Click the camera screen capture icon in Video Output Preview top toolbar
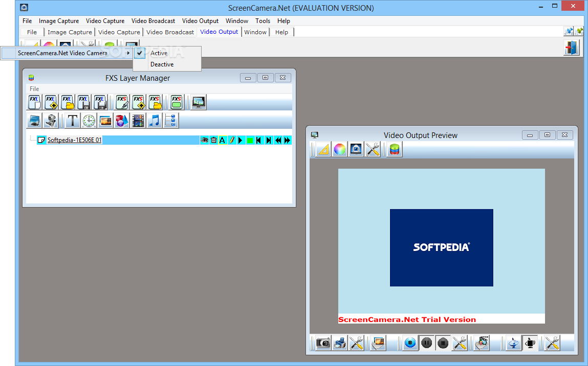 (x=356, y=149)
